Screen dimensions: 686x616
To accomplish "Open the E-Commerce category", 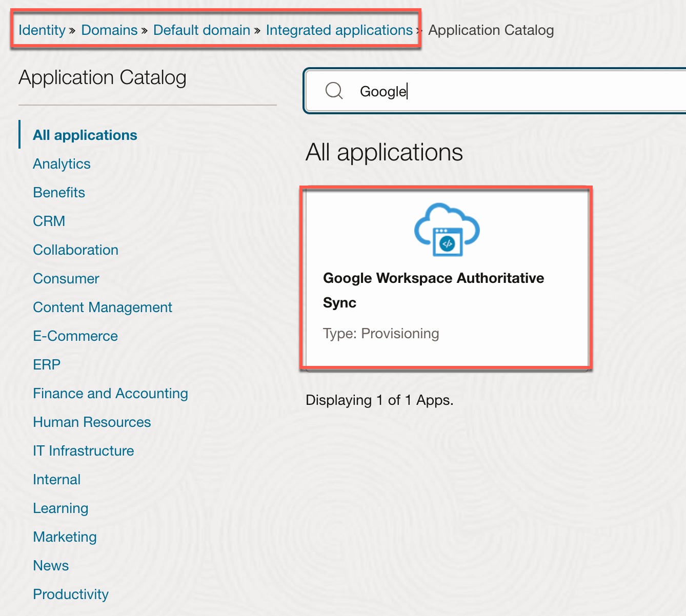I will coord(75,336).
